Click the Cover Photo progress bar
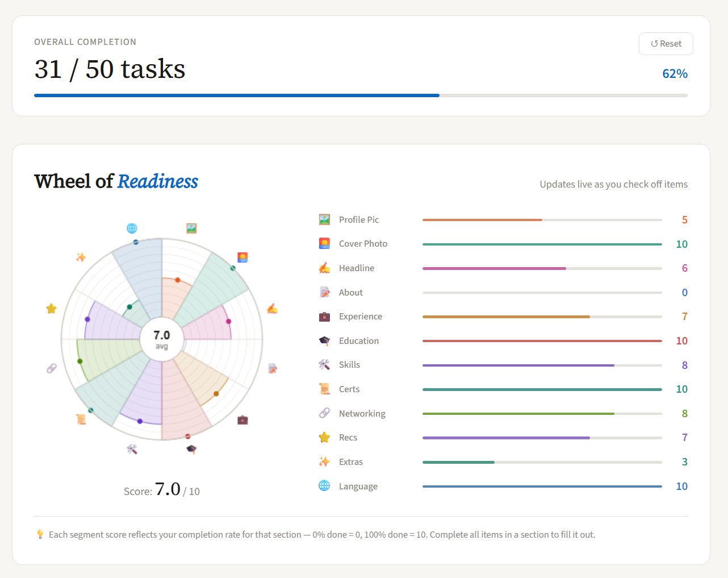Viewport: 728px width, 578px height. pos(542,244)
